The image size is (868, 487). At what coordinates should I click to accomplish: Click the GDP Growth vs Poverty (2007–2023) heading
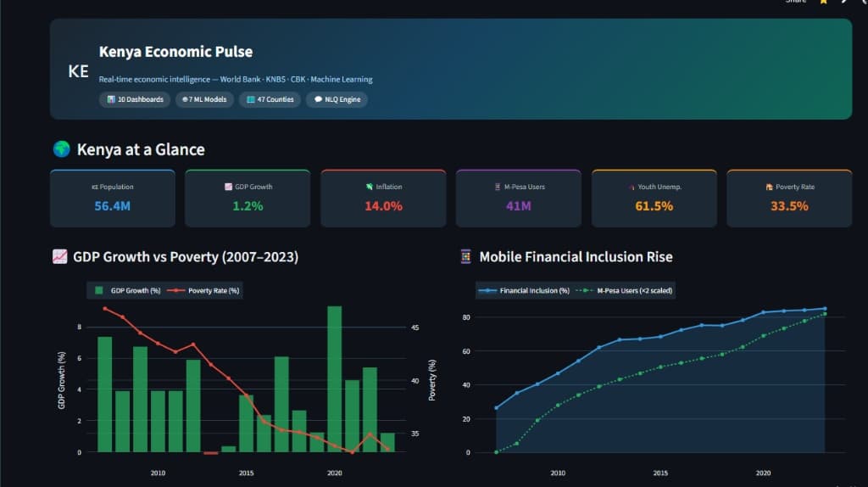coord(186,256)
